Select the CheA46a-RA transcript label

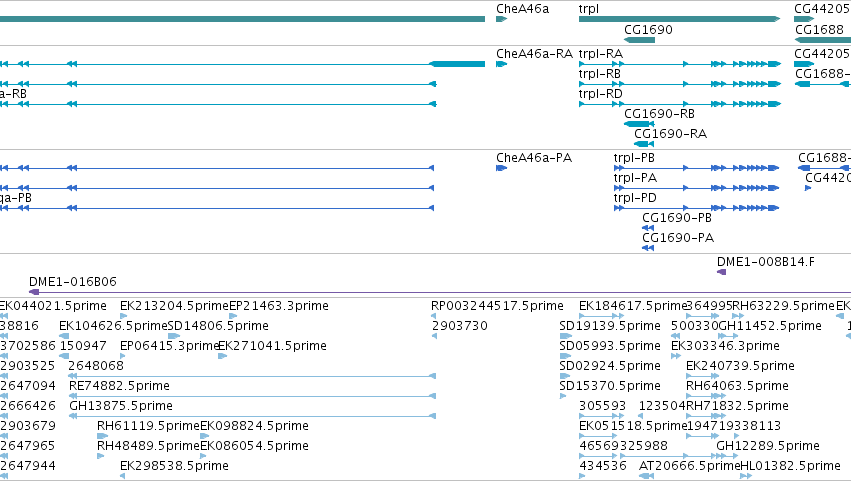tap(534, 54)
